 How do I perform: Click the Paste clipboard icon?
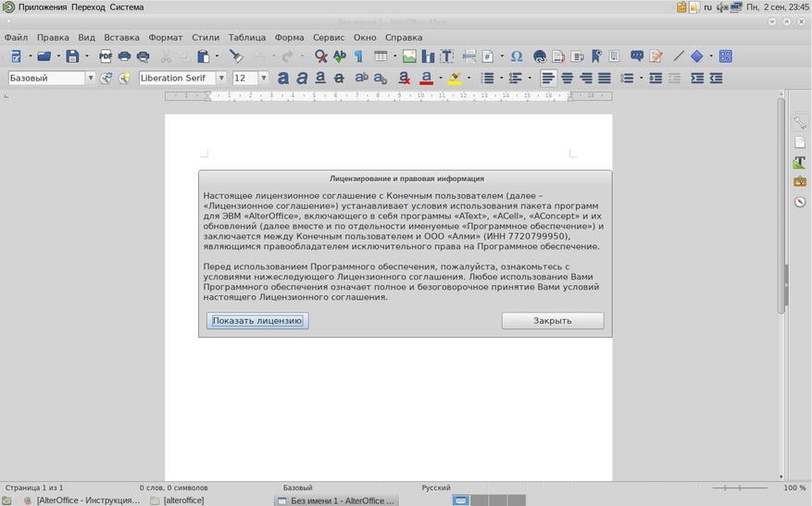pos(203,56)
